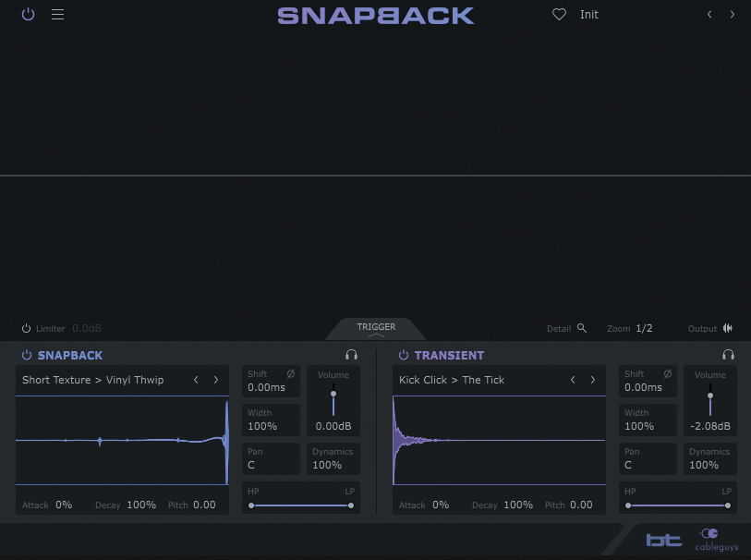Click the Transient LP filter handle
751x560 pixels.
[x=728, y=505]
